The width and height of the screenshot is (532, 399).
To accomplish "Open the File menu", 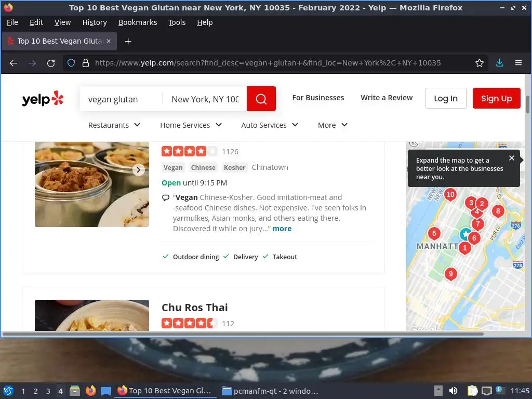I will coord(12,22).
